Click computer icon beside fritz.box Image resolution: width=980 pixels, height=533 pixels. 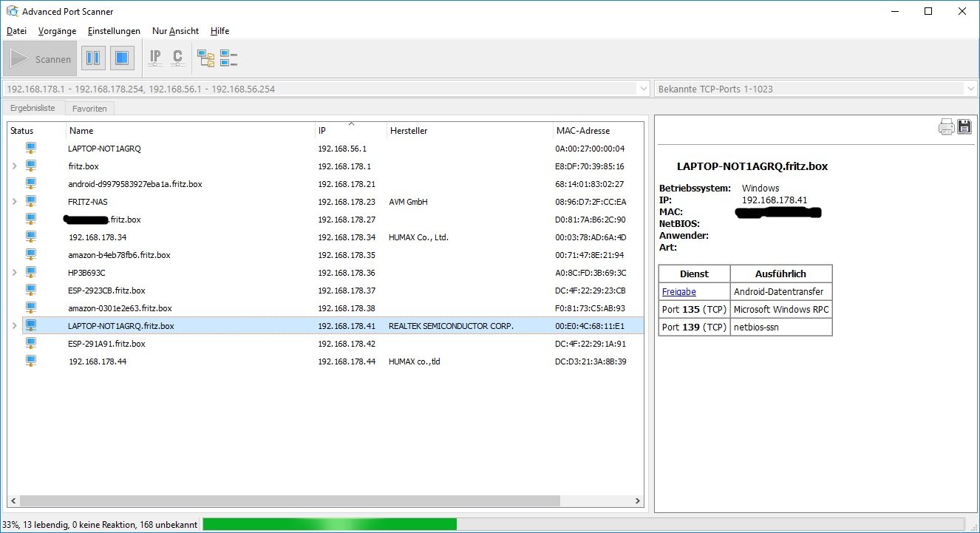point(31,166)
